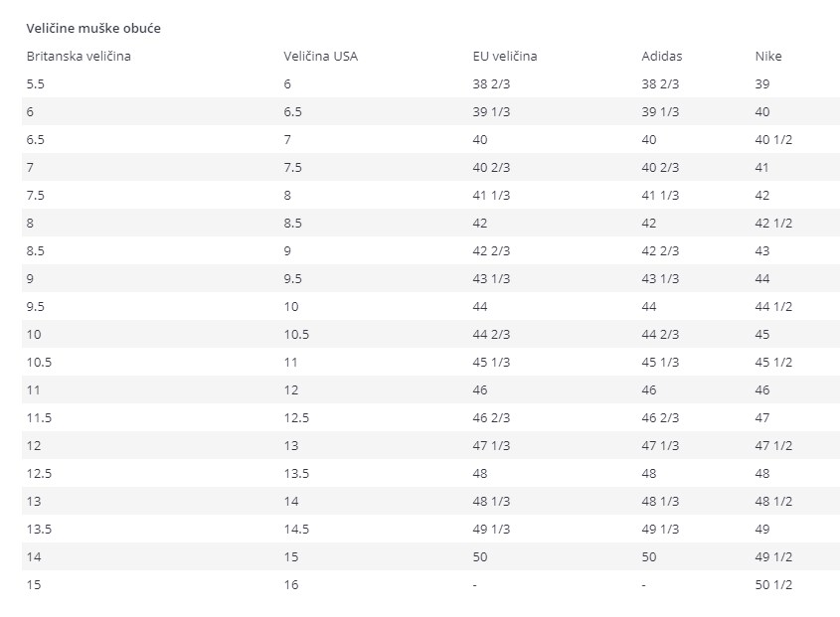Select the Adidas size "44 2/3" cell
The height and width of the screenshot is (617, 840).
(x=660, y=334)
